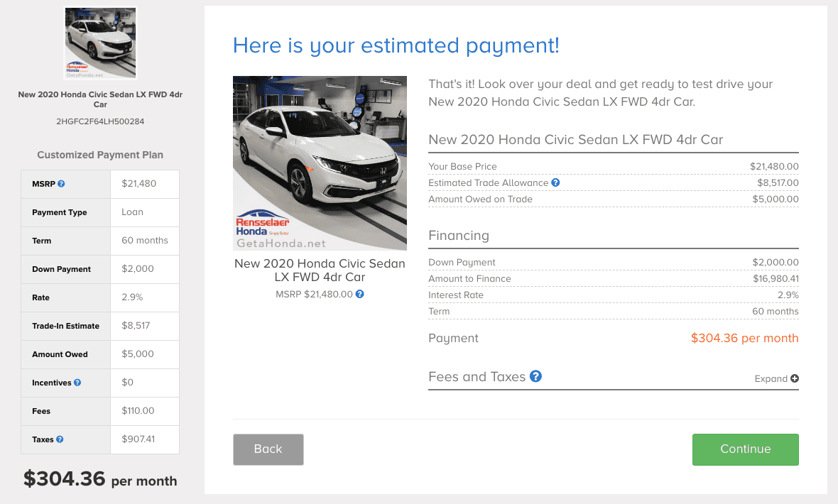
Task: Open the MSRP help icon in payment plan
Action: pyautogui.click(x=61, y=184)
